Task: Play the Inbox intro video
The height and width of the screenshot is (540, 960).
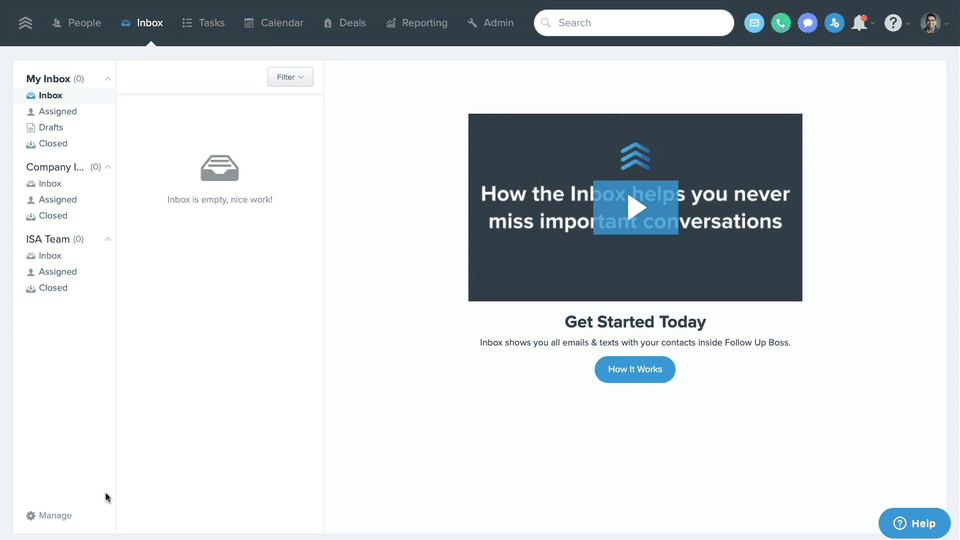Action: pyautogui.click(x=636, y=208)
